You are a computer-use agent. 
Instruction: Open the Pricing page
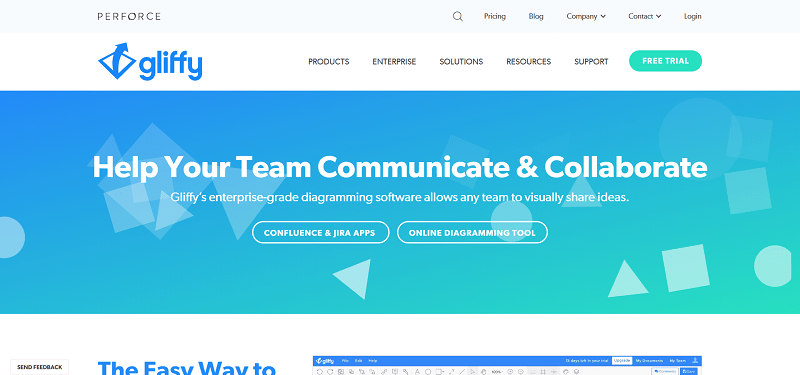tap(495, 16)
